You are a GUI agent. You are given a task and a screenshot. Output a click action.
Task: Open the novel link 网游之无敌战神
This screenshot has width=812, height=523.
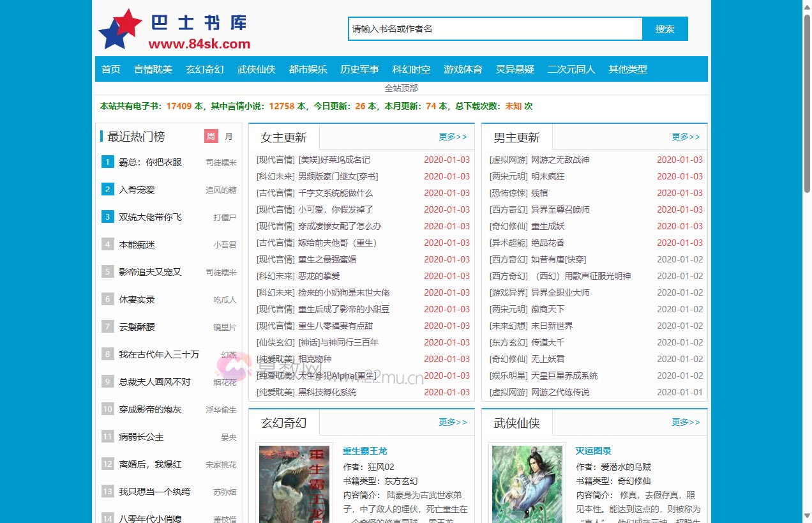pyautogui.click(x=560, y=160)
